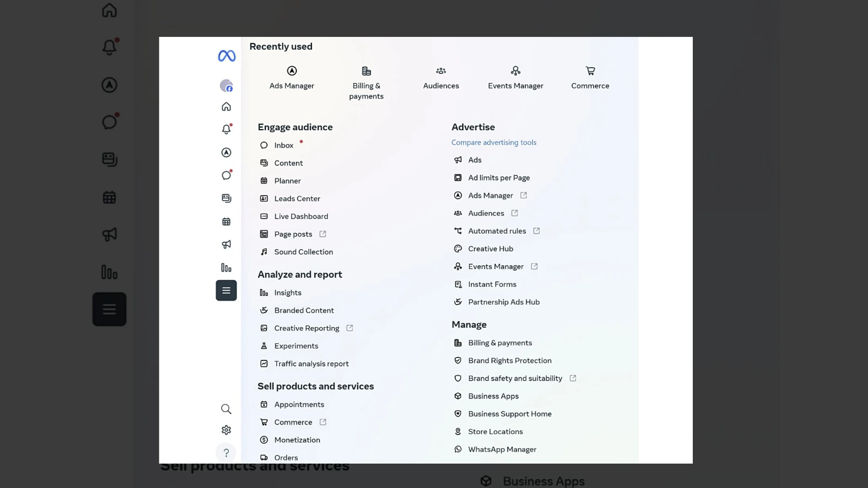The image size is (868, 488).
Task: Select the highlighted All tools hamburger icon
Action: [226, 291]
